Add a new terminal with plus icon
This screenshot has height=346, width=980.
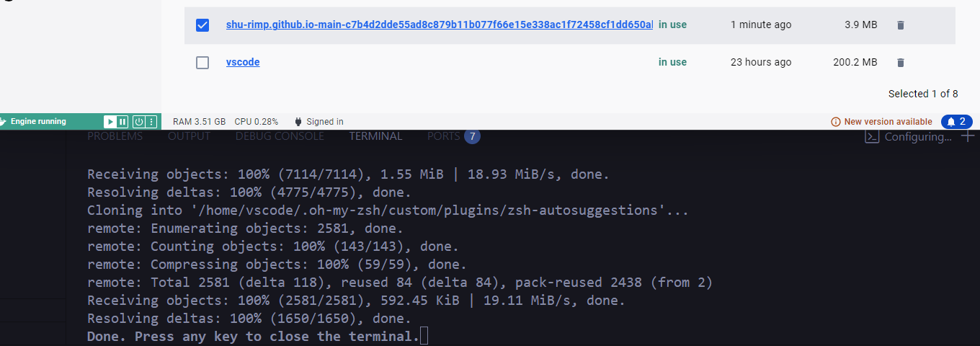click(968, 136)
